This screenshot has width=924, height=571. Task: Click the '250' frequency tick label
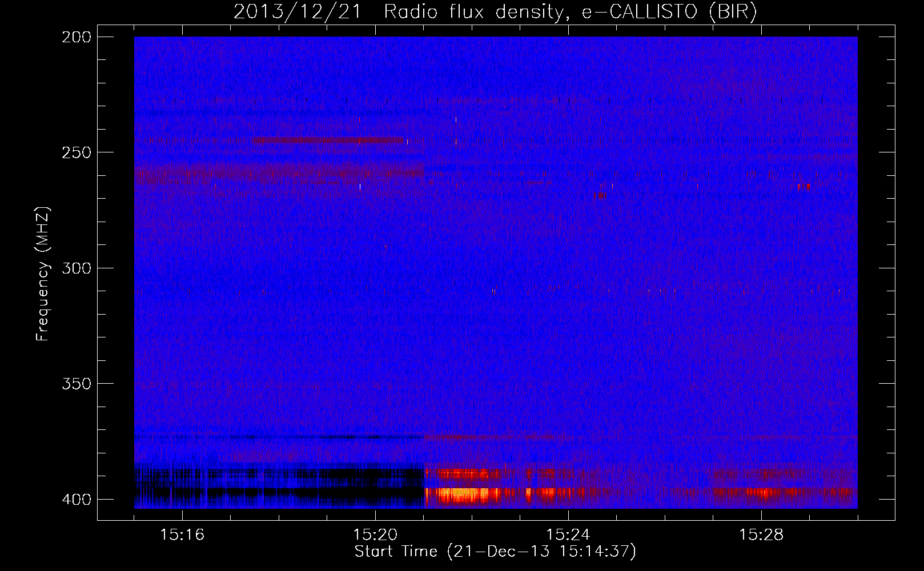click(76, 152)
